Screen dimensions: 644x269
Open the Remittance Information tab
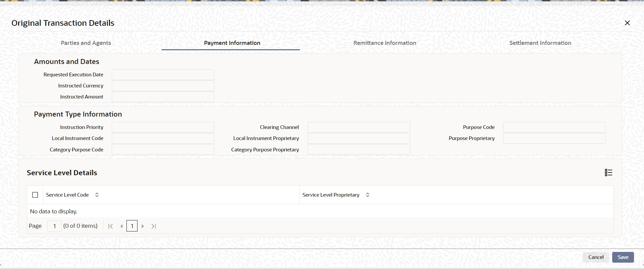click(x=385, y=43)
